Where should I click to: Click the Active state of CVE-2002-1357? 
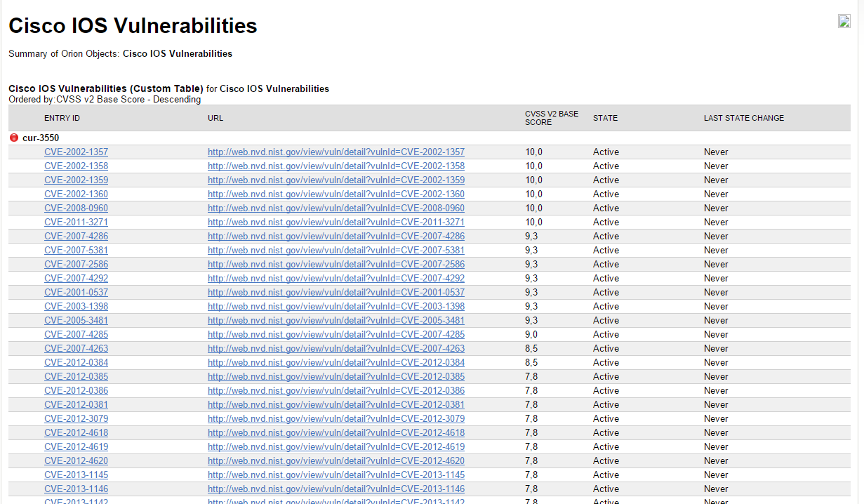[x=606, y=152]
